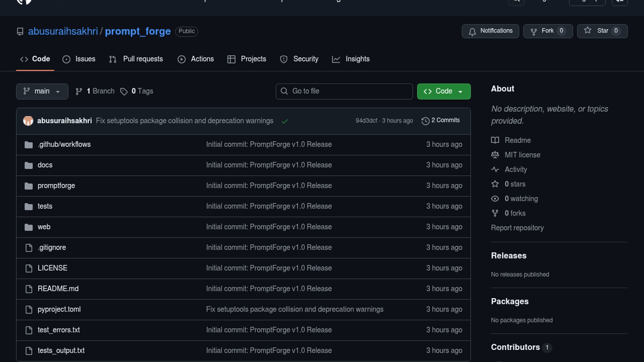Expand the green Code dropdown
Image resolution: width=644 pixels, height=362 pixels.
443,91
